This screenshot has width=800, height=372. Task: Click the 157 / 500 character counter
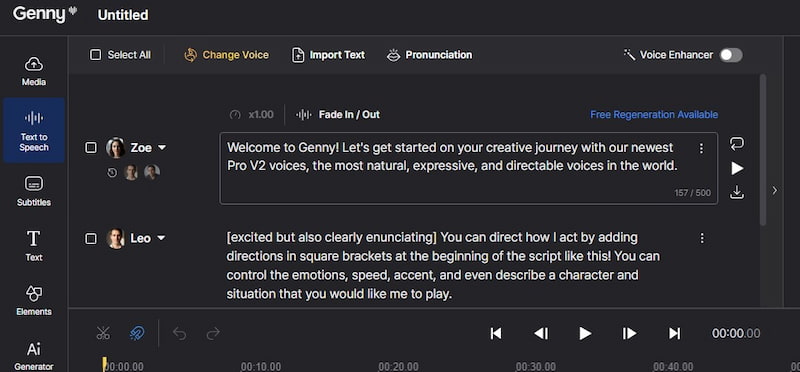(x=692, y=193)
